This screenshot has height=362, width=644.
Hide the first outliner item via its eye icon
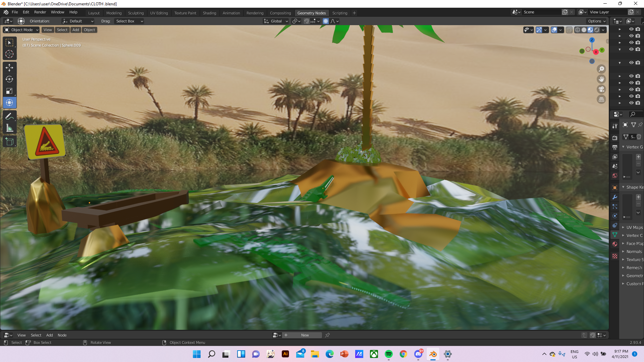click(x=631, y=29)
